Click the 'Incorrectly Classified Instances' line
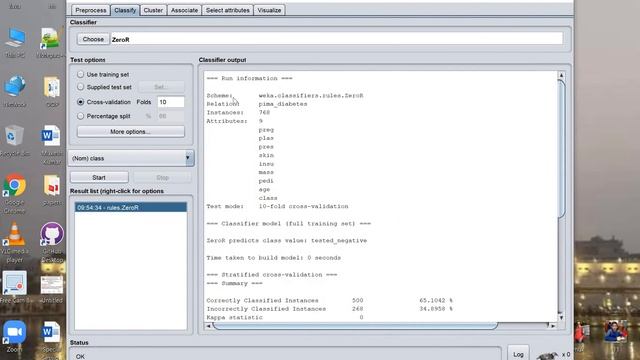The height and width of the screenshot is (360, 640). tap(329, 309)
